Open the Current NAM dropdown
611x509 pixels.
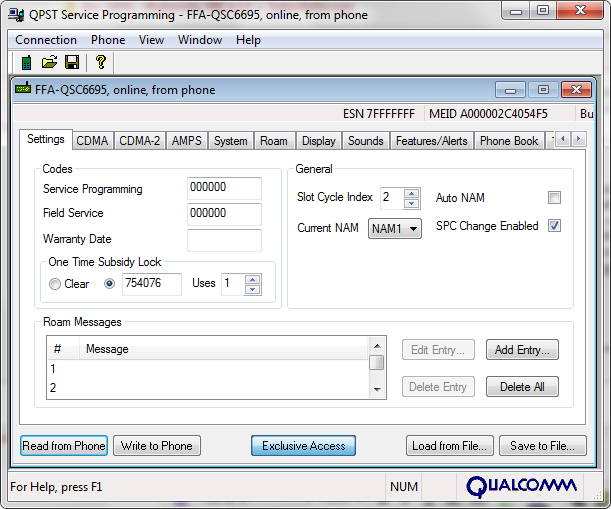(x=395, y=228)
